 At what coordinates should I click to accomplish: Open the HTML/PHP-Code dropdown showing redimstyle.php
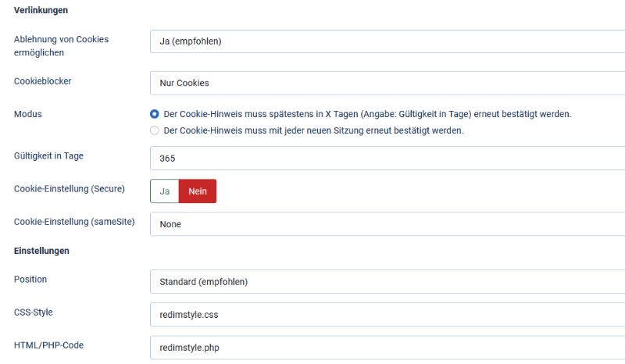click(x=387, y=347)
